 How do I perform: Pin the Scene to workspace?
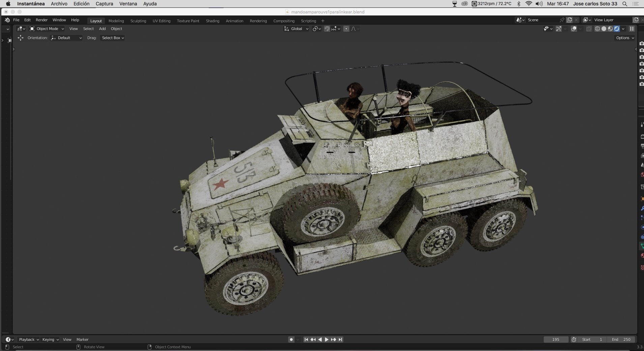pos(562,20)
